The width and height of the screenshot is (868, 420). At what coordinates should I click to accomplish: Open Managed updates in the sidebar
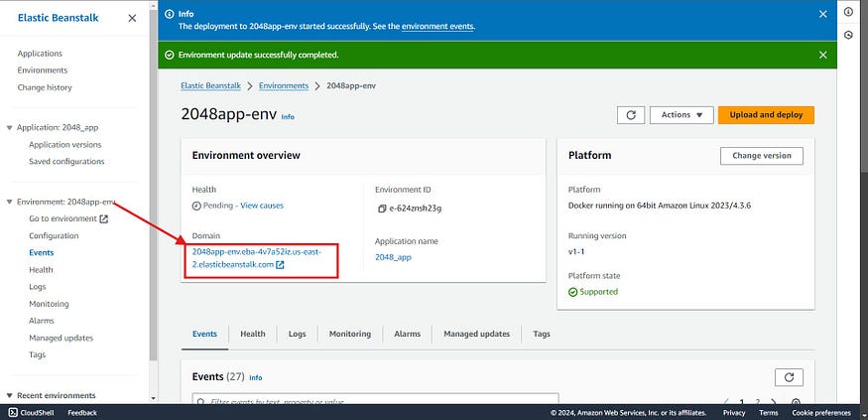(61, 338)
